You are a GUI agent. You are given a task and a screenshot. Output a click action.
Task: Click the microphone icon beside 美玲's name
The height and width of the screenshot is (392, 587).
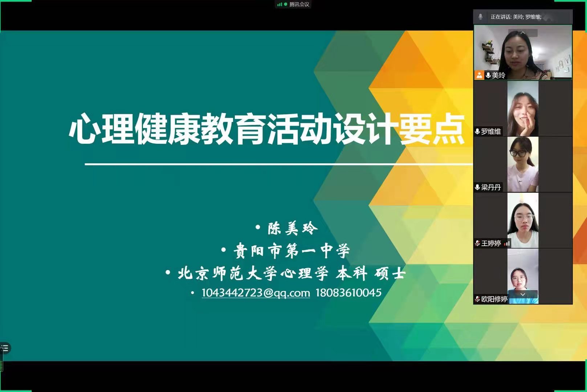point(488,75)
